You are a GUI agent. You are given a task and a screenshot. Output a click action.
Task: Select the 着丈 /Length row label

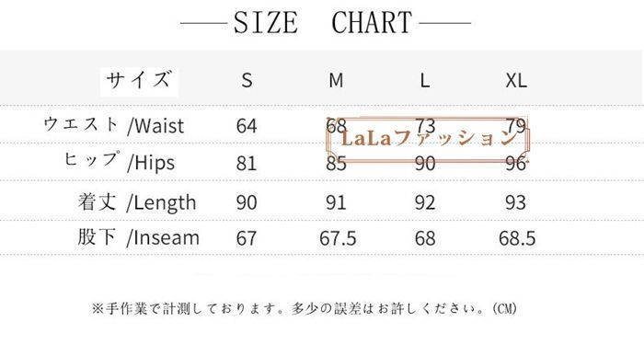[x=137, y=202]
